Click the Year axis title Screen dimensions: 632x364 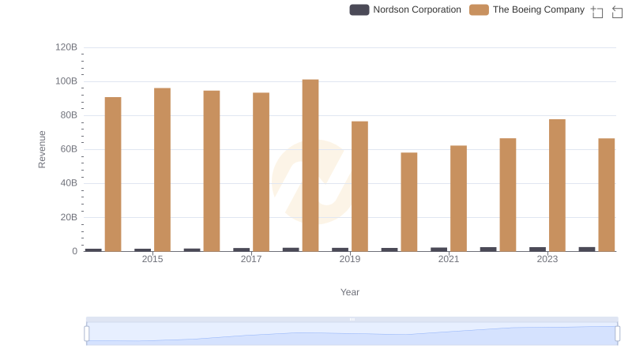click(350, 292)
